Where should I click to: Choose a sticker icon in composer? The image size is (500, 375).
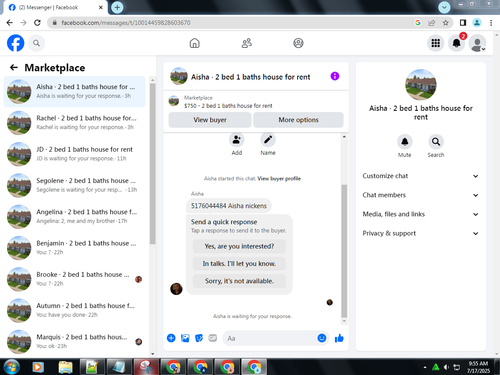click(199, 338)
